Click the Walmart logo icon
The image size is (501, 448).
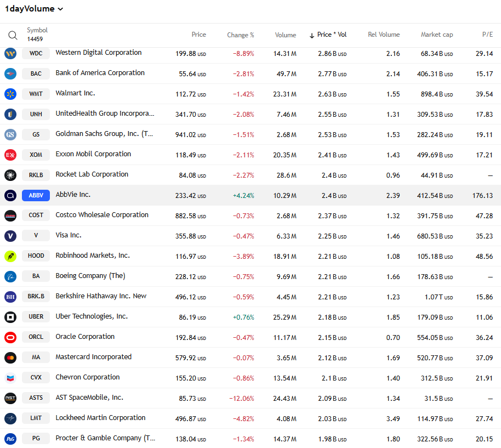tap(10, 94)
